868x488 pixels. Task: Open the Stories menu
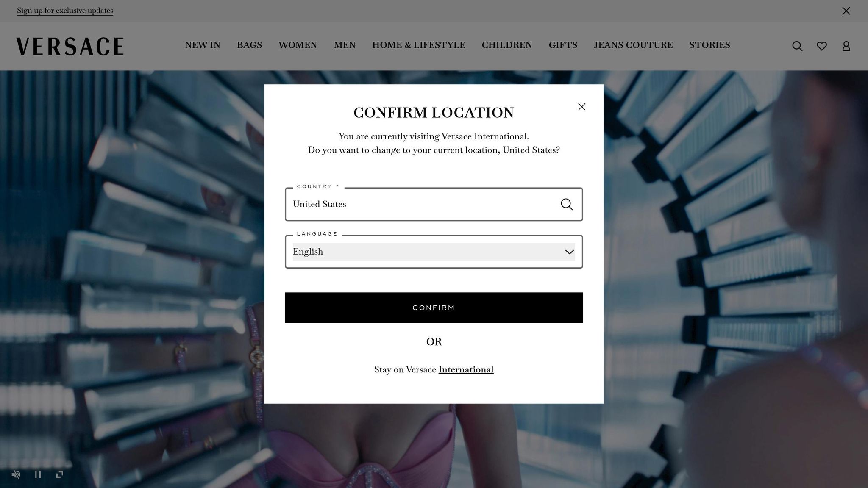709,45
